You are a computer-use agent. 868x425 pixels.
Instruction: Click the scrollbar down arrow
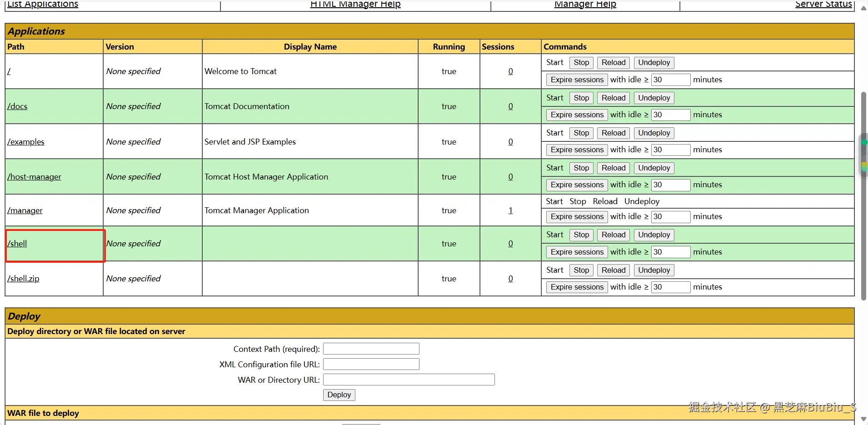[x=863, y=419]
